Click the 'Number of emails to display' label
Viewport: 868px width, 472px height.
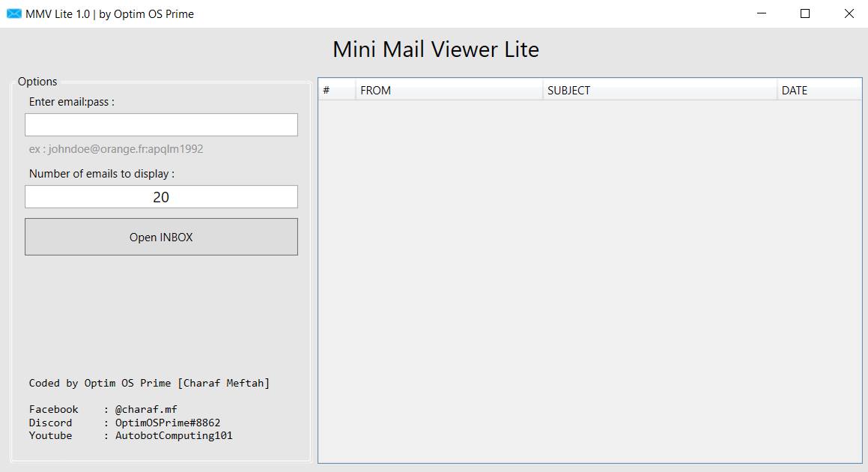(102, 174)
